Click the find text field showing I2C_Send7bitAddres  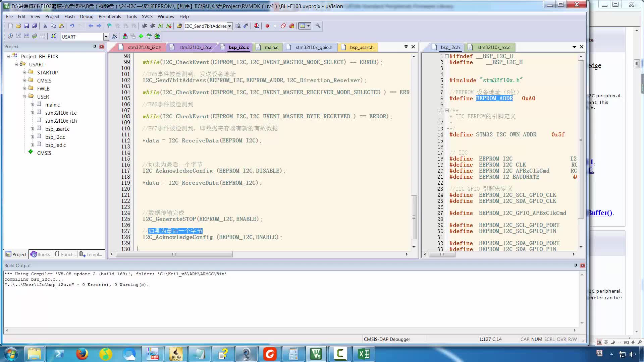click(205, 26)
